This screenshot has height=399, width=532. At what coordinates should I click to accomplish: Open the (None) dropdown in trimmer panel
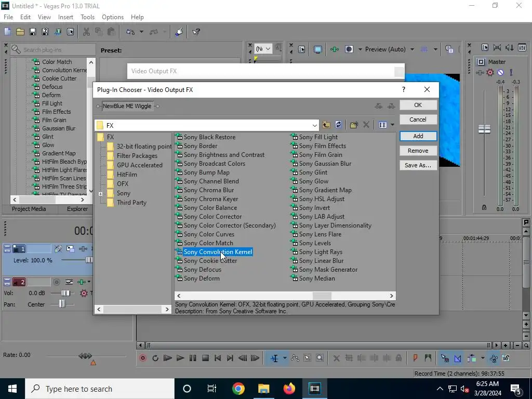(x=263, y=49)
